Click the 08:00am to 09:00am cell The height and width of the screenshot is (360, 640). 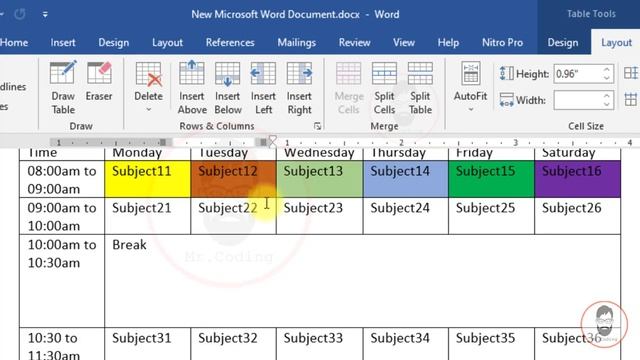point(62,179)
